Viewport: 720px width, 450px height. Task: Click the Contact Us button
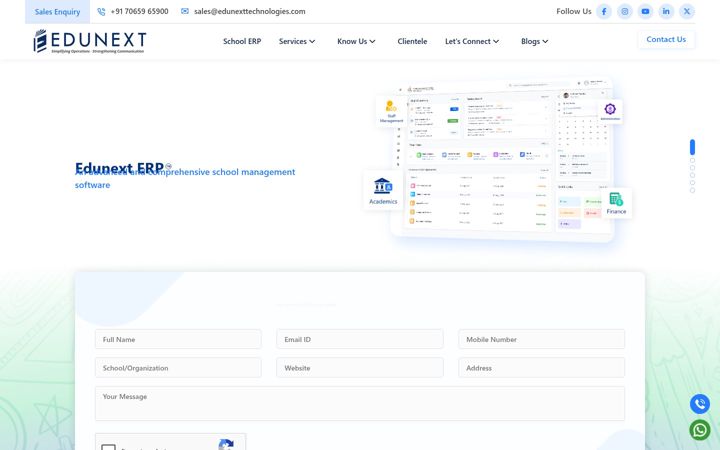point(666,39)
